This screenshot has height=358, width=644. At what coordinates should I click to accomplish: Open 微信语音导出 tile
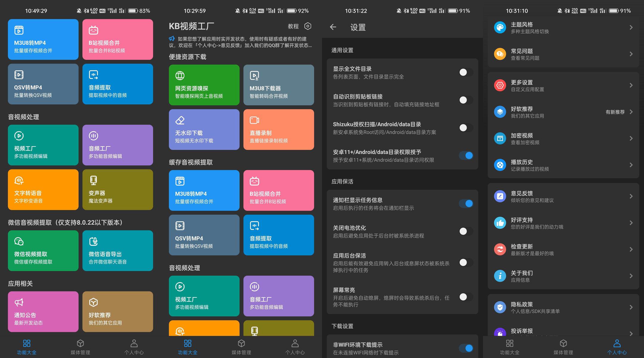point(117,251)
